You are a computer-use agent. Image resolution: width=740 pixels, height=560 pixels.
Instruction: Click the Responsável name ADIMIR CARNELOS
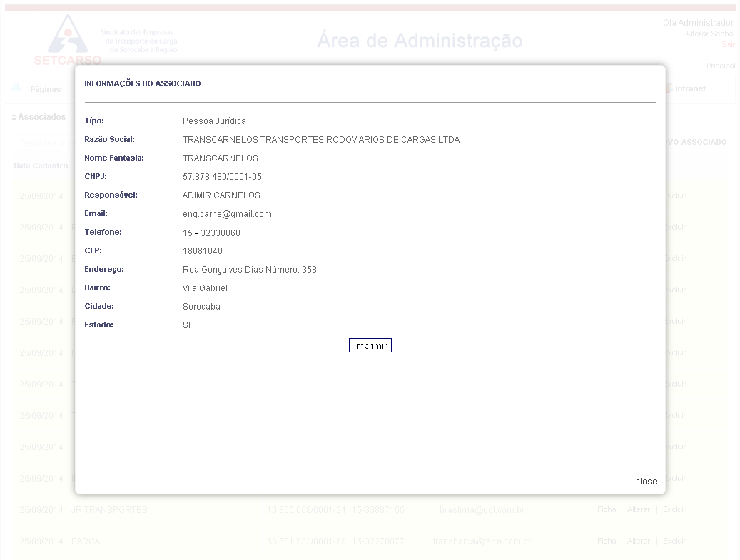pos(221,195)
